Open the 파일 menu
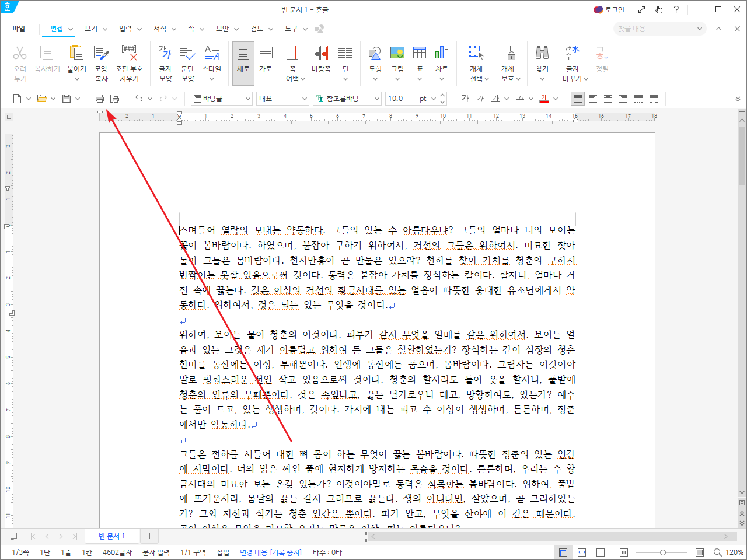Screen dimensions: 747x560 [x=19, y=29]
